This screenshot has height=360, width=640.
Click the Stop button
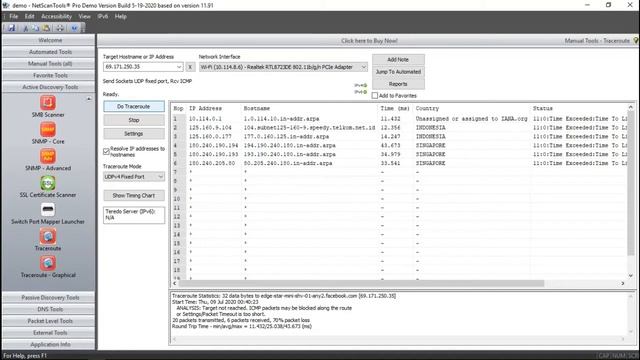[x=134, y=120]
